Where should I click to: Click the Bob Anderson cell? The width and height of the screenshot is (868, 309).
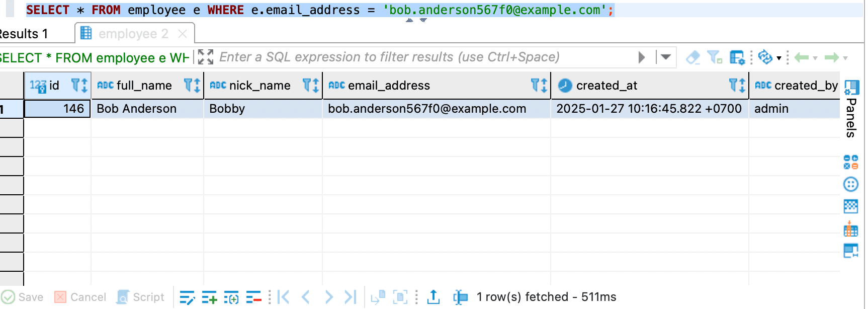click(147, 109)
